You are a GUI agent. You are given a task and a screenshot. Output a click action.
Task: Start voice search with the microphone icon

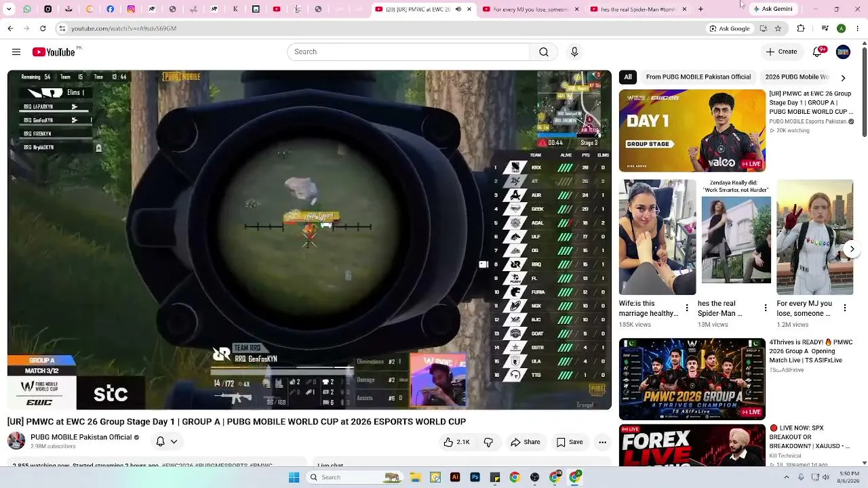pos(574,52)
